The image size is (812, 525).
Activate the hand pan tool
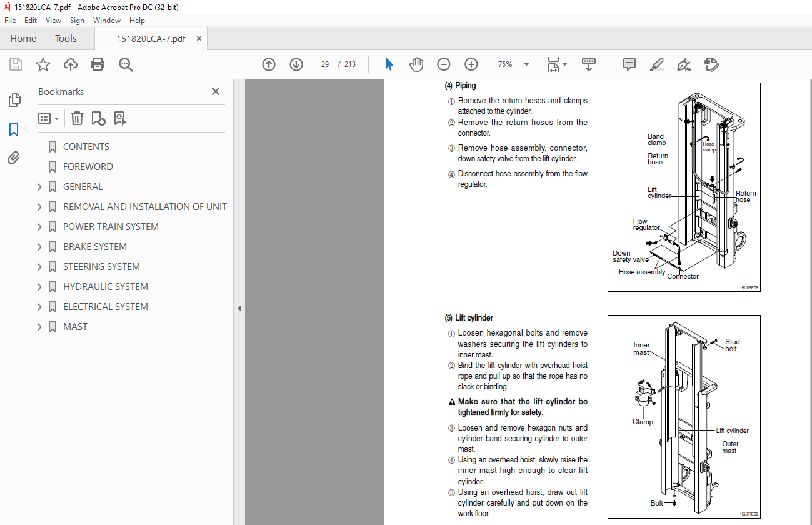pos(416,64)
